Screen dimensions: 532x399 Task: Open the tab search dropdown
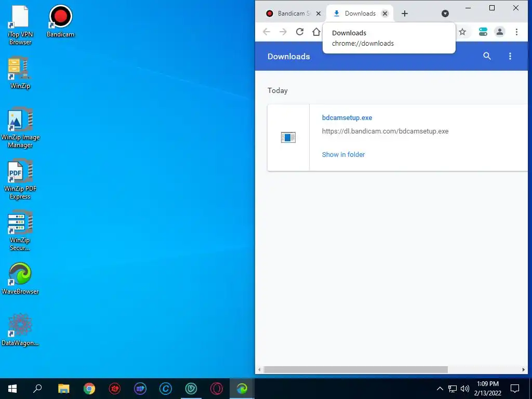[x=445, y=14]
